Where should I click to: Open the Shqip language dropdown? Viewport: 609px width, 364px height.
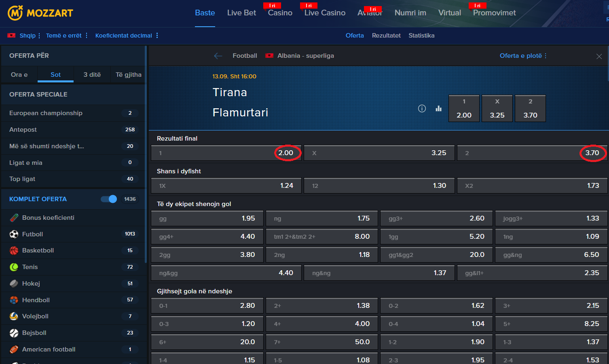[x=30, y=36]
